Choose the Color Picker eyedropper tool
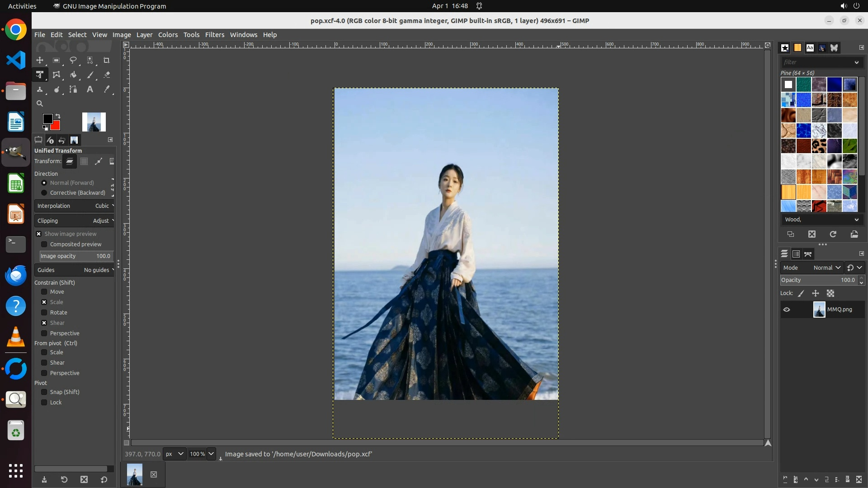Viewport: 868px width, 488px height. 107,89
